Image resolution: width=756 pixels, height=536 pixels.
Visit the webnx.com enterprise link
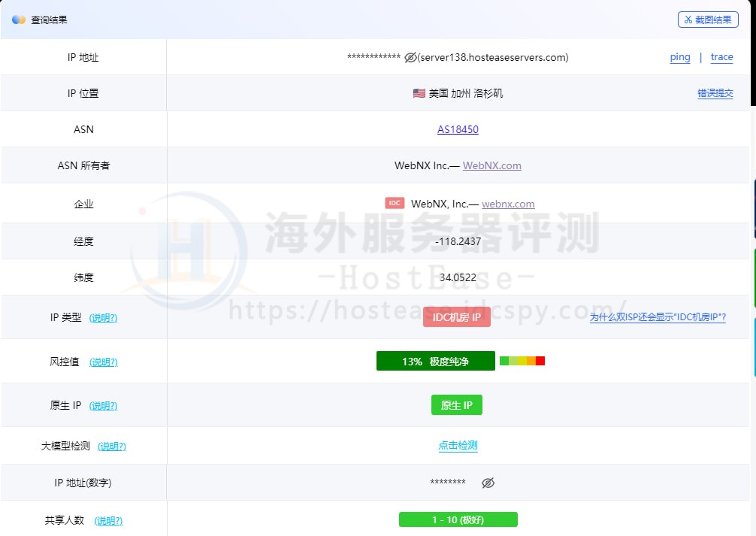click(508, 204)
